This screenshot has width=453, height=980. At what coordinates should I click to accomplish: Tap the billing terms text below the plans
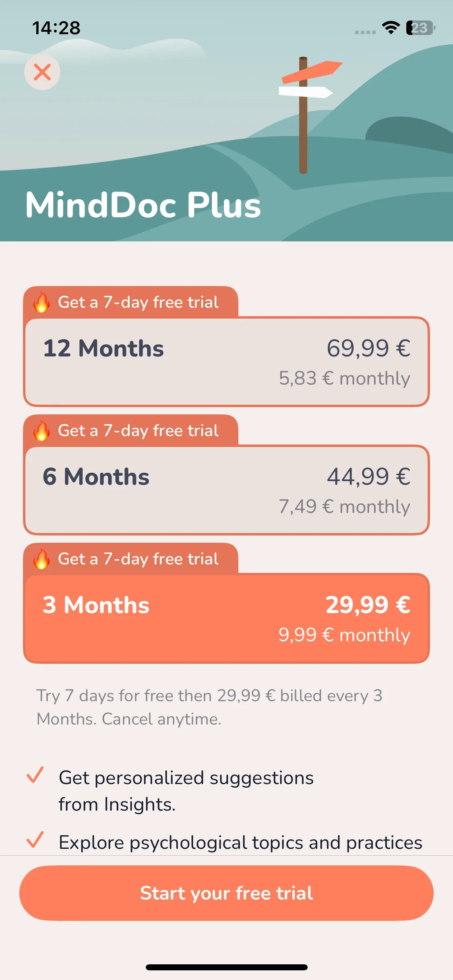click(209, 707)
